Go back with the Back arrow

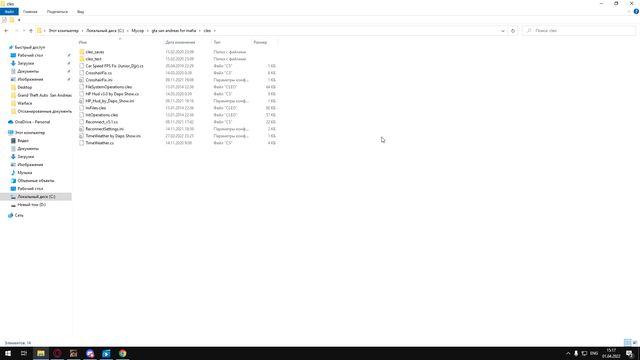point(6,31)
